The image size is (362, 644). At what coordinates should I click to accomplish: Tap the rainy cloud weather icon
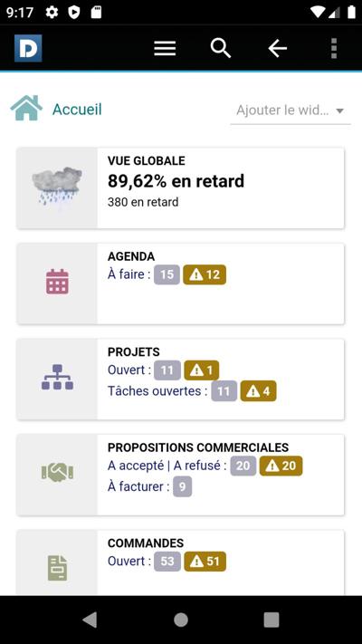click(57, 186)
